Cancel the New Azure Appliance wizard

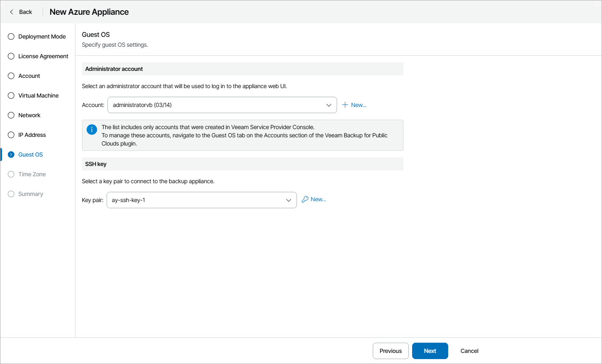click(x=469, y=351)
